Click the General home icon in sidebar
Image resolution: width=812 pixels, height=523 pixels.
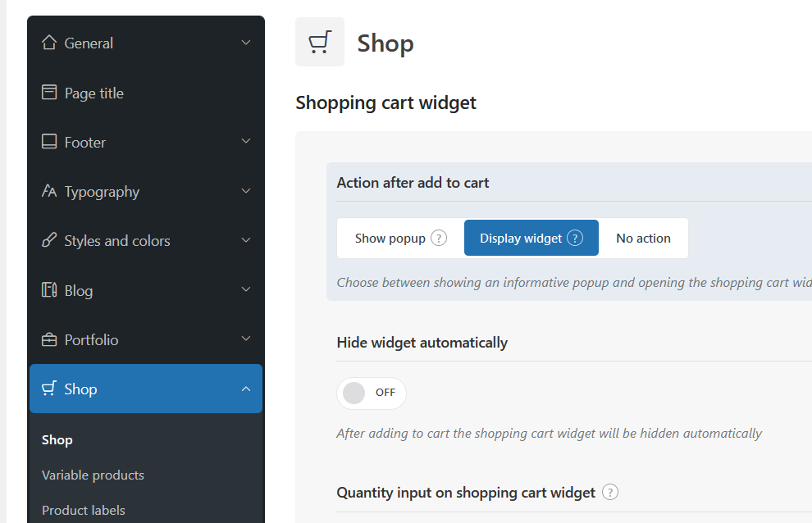[50, 43]
